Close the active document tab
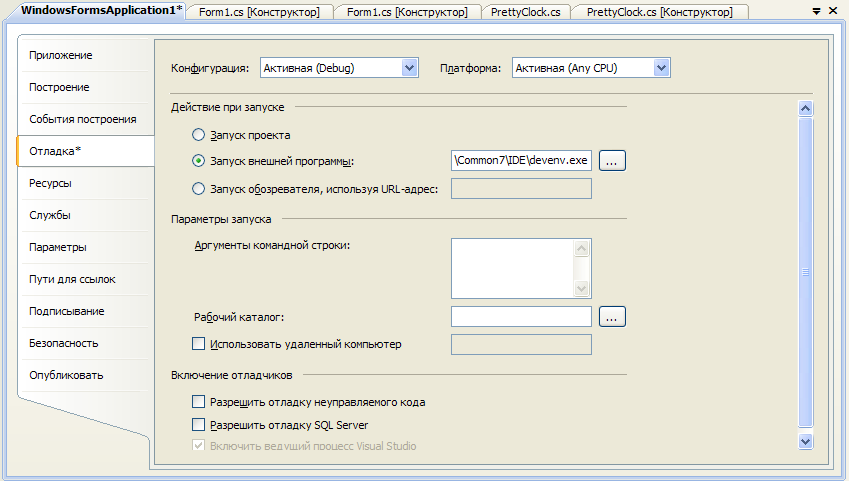 coord(833,11)
